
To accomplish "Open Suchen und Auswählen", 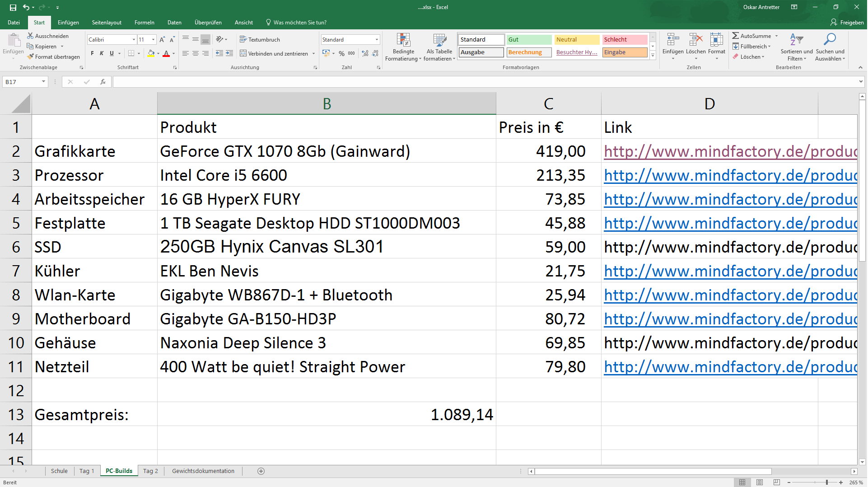I will 830,47.
